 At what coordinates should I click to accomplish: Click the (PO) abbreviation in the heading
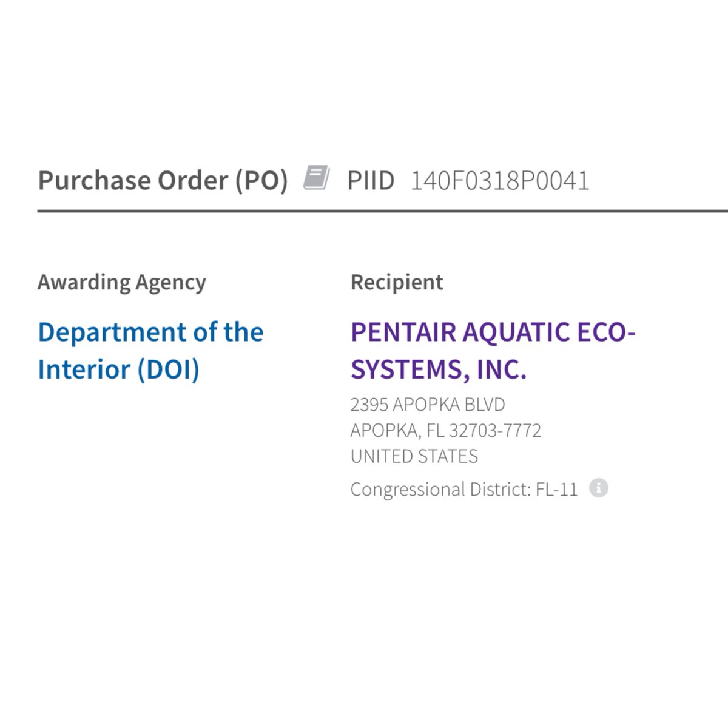click(261, 181)
